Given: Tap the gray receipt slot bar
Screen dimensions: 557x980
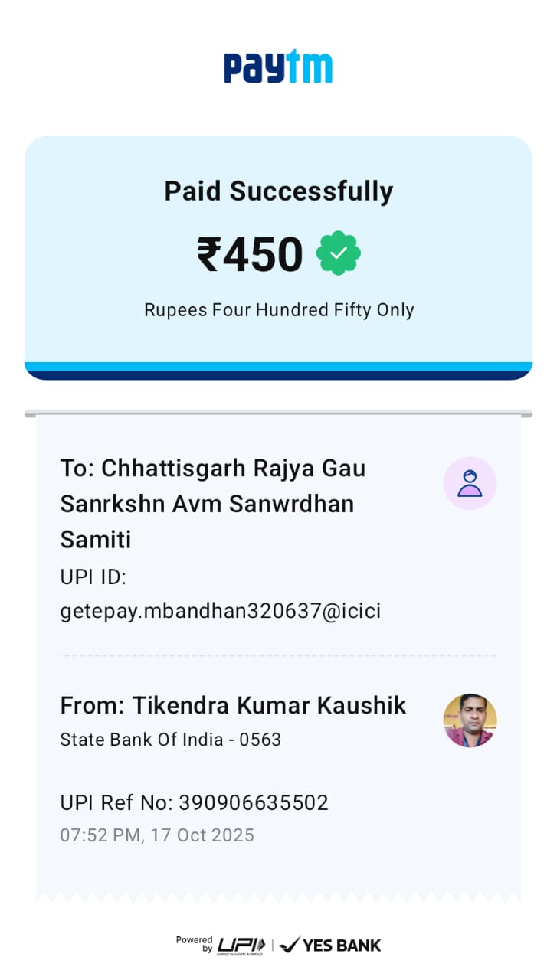Looking at the screenshot, I should pyautogui.click(x=278, y=414).
